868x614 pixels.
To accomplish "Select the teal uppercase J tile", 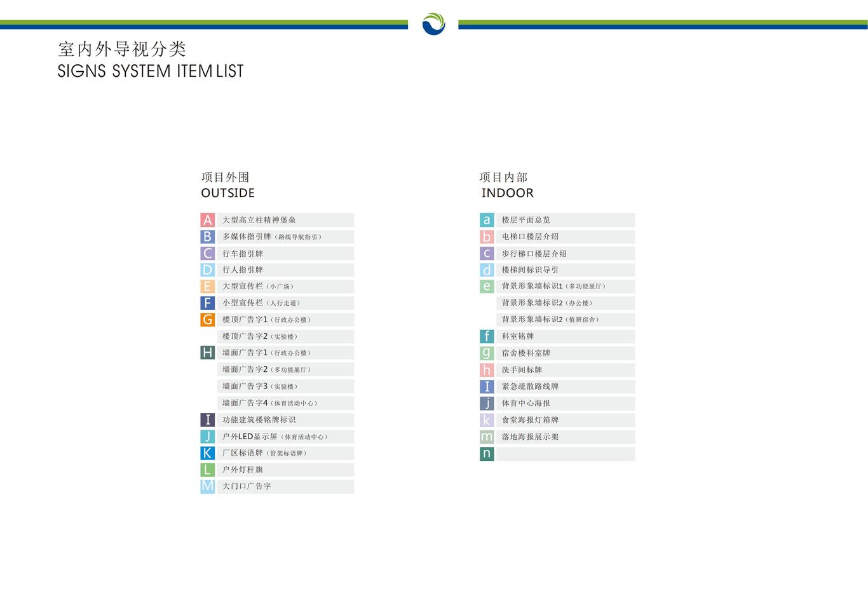I will click(207, 436).
